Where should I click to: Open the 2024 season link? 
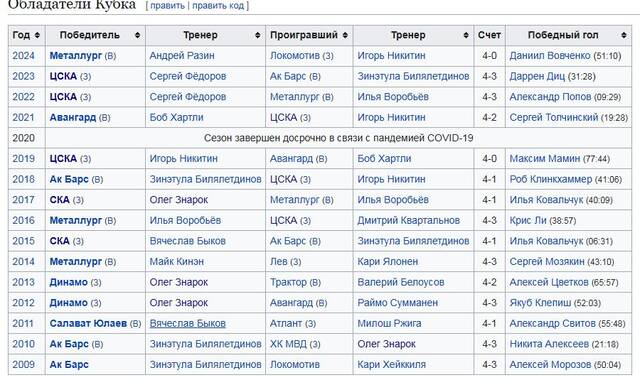(x=23, y=56)
